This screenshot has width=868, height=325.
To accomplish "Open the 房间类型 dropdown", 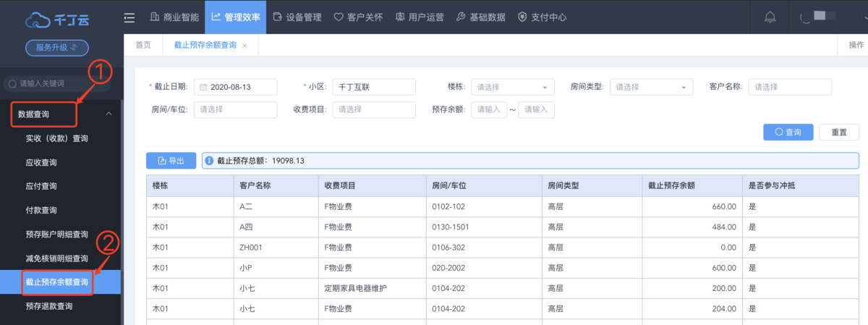I will click(652, 87).
